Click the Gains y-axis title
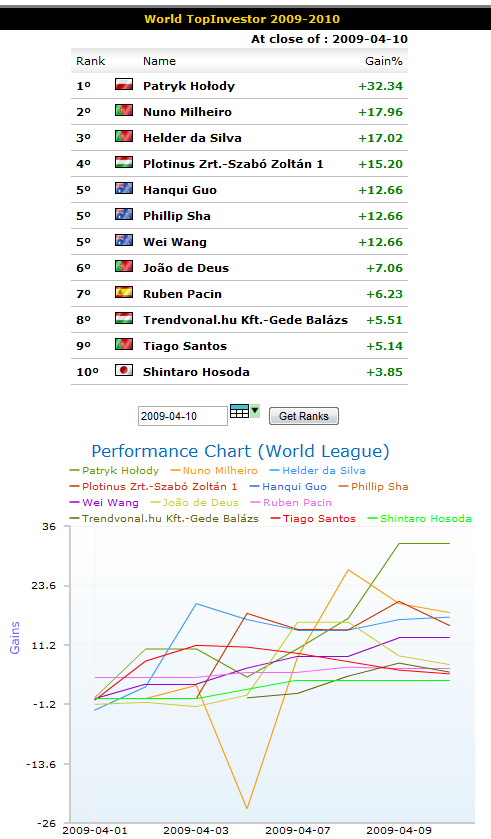 14,637
